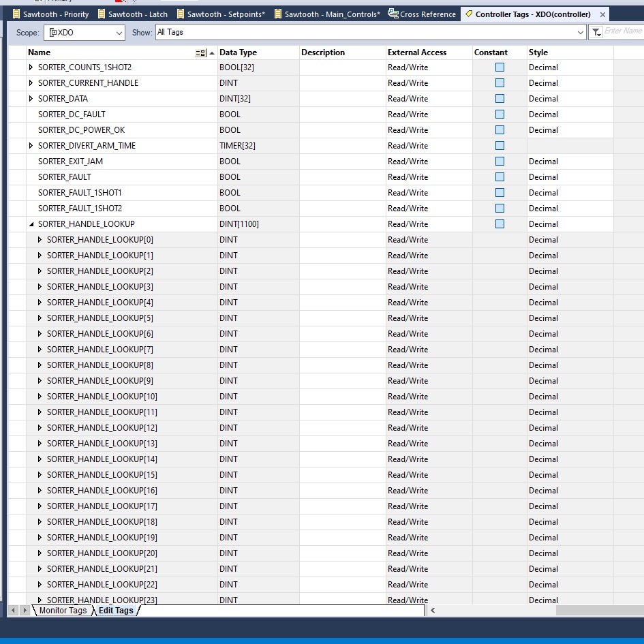
Task: Check the Constant box for SORTER_FAULT
Action: tap(498, 177)
